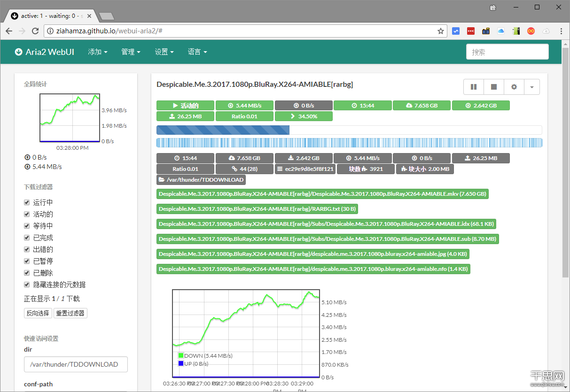Bookmark this page with the star icon
This screenshot has height=392, width=570.
coord(440,31)
